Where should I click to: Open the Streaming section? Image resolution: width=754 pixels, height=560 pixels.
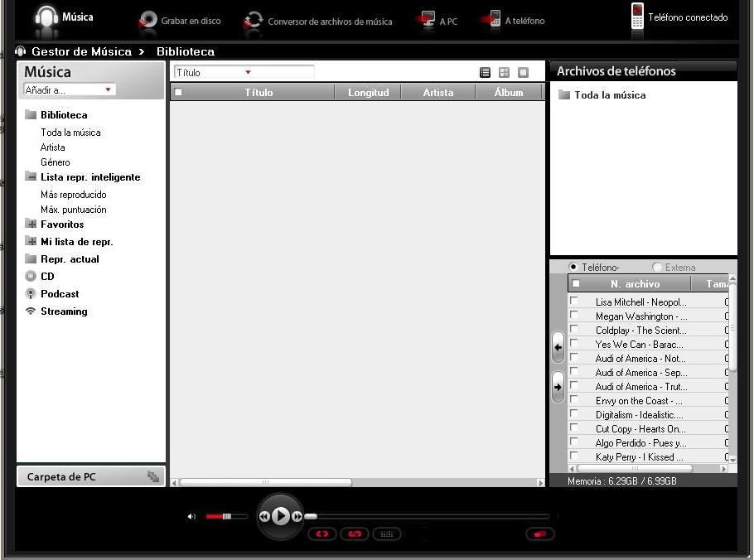(64, 311)
